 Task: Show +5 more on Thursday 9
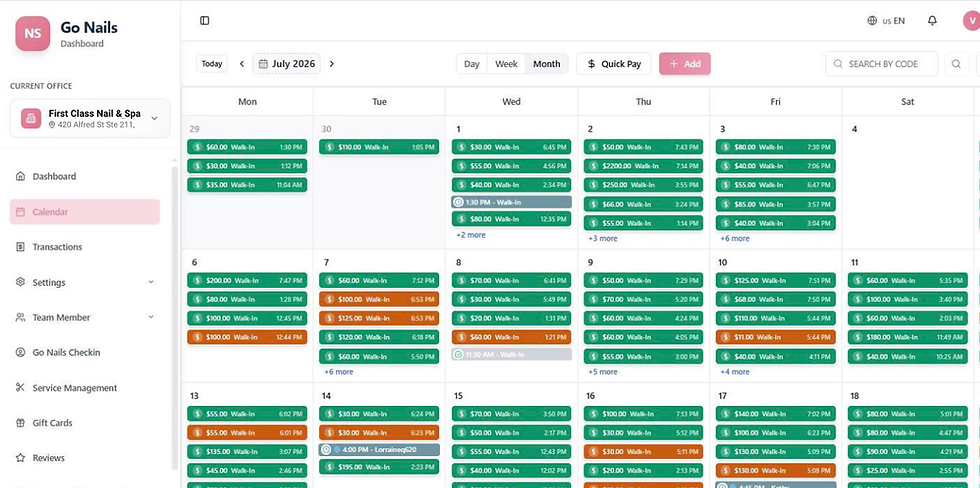[x=602, y=372]
